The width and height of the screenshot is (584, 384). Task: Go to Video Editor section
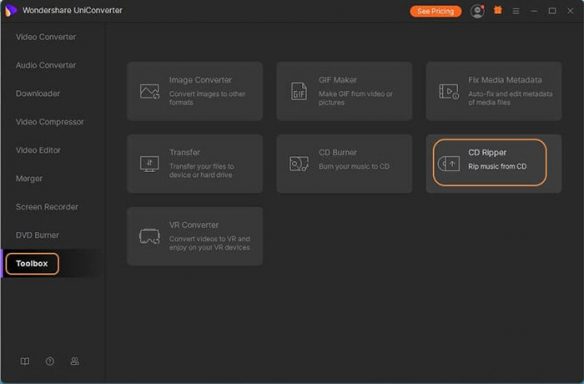click(38, 150)
